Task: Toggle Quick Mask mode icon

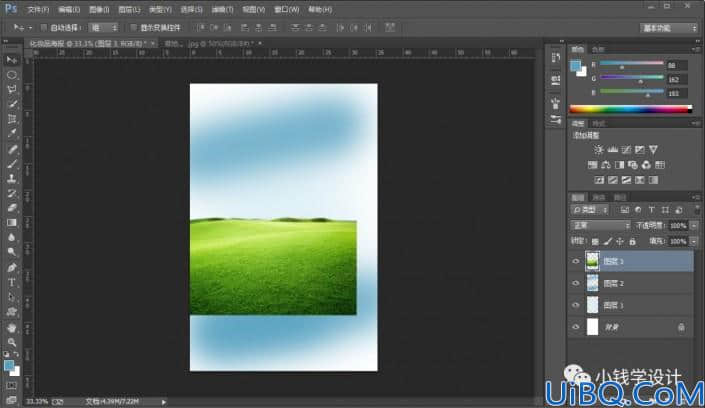Action: pos(12,386)
